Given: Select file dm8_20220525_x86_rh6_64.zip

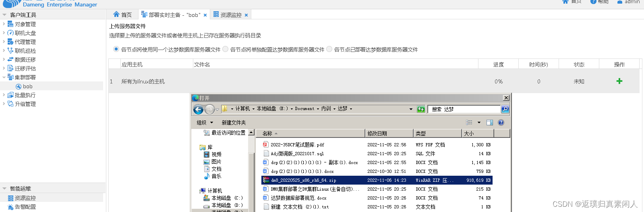Looking at the screenshot, I should click(377, 180).
